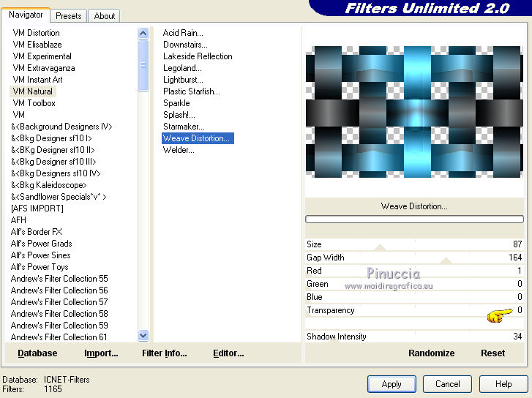Choose the Weave Distortion... filter

(x=198, y=138)
